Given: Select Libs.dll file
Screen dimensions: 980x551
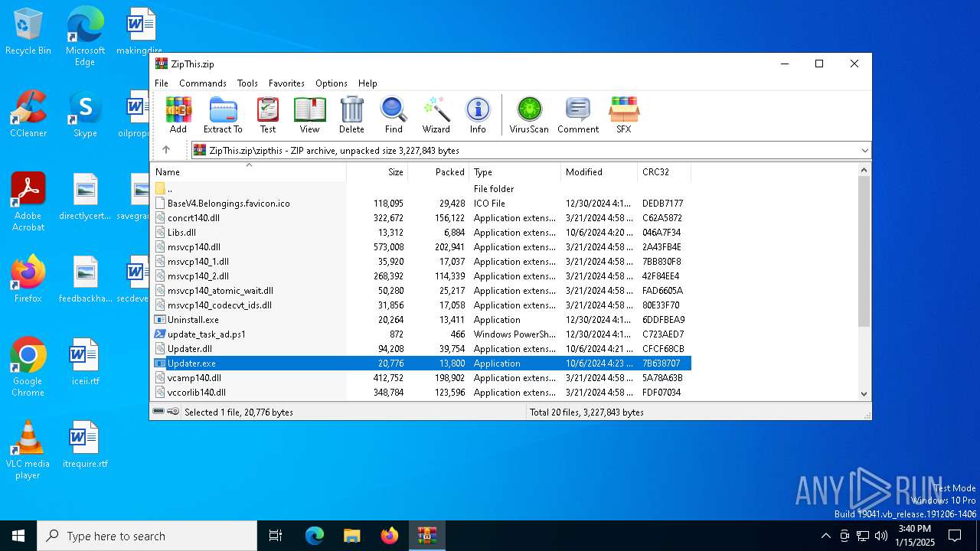Looking at the screenshot, I should click(421, 233).
